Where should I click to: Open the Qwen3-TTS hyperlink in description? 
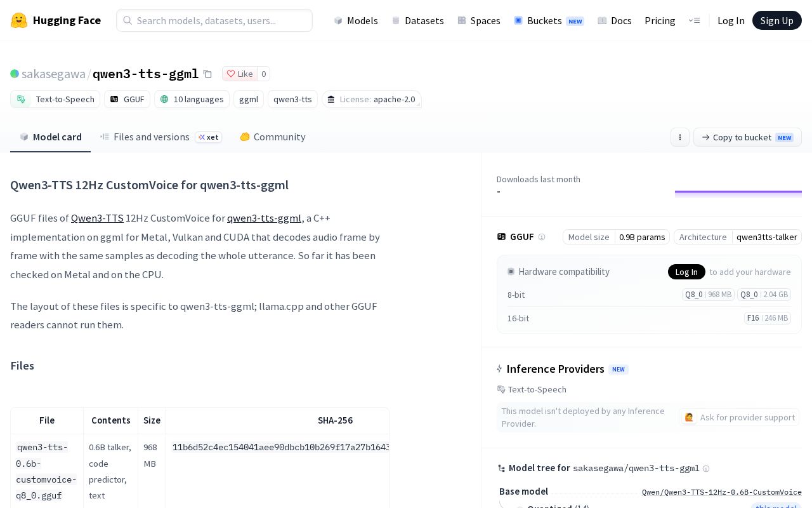tap(97, 218)
